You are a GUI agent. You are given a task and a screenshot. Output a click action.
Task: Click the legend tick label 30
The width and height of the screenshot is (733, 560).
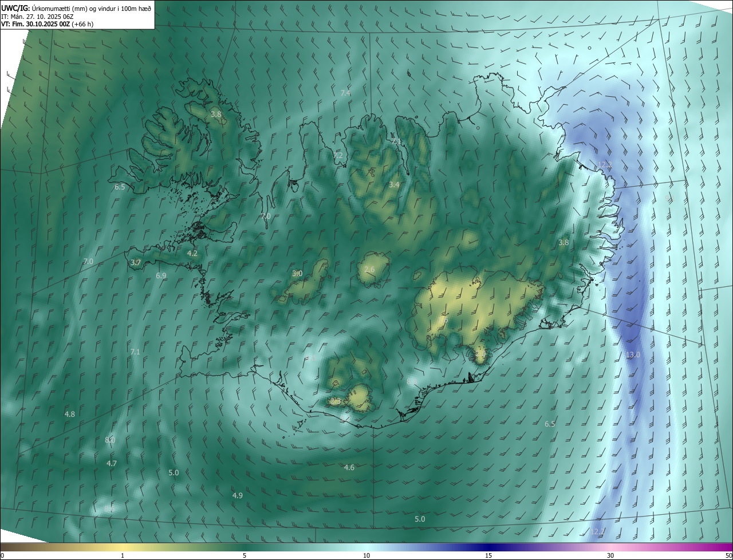tap(610, 556)
